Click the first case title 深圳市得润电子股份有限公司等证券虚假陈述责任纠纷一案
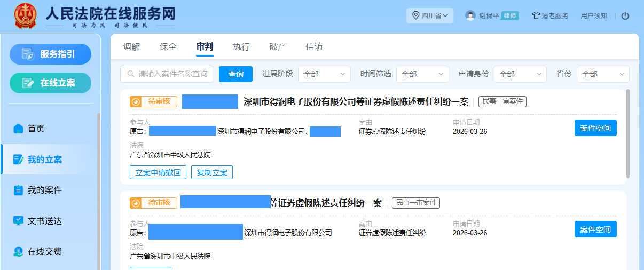This screenshot has width=644, height=270. pyautogui.click(x=356, y=101)
